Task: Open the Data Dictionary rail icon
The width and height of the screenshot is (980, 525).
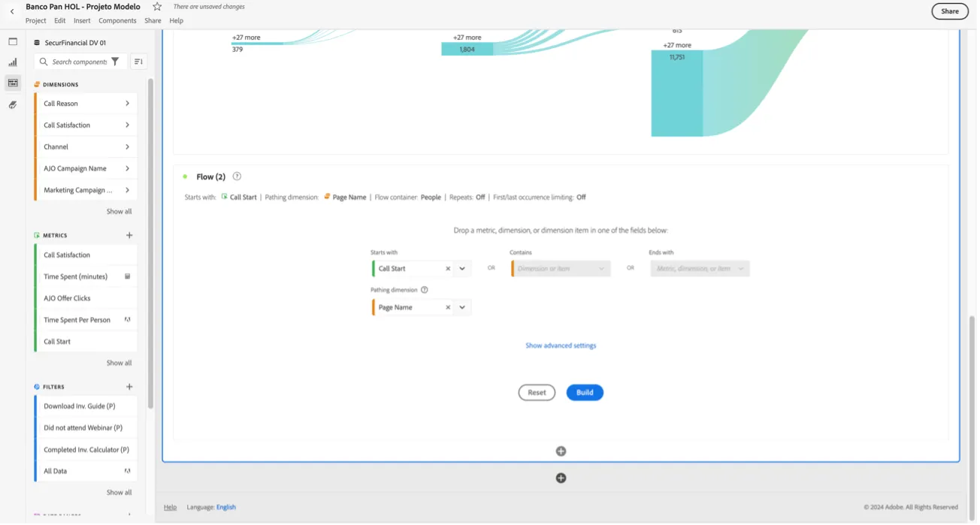Action: tap(13, 104)
